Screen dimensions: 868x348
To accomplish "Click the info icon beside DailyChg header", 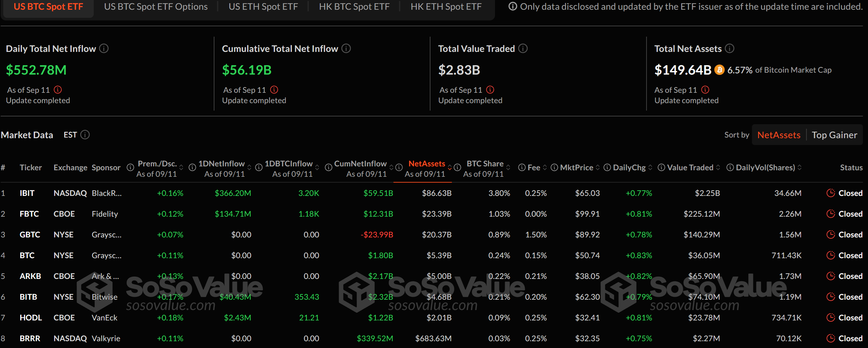I will [607, 167].
